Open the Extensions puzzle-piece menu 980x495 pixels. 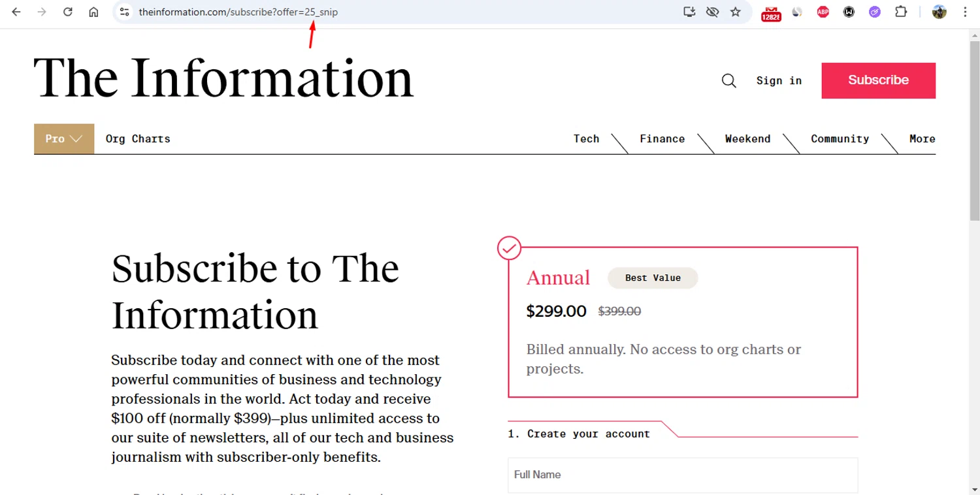pos(901,12)
